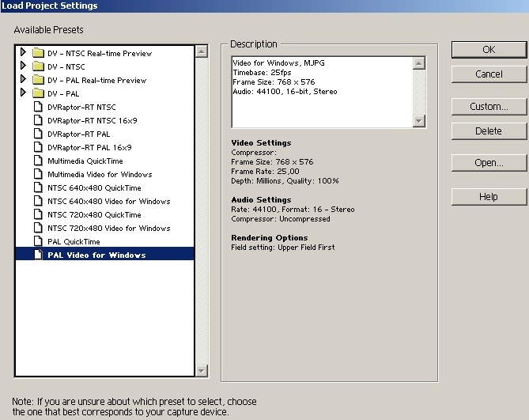This screenshot has width=529, height=420.
Task: Select NTSC 640x480 QuickTime preset
Action: 94,188
